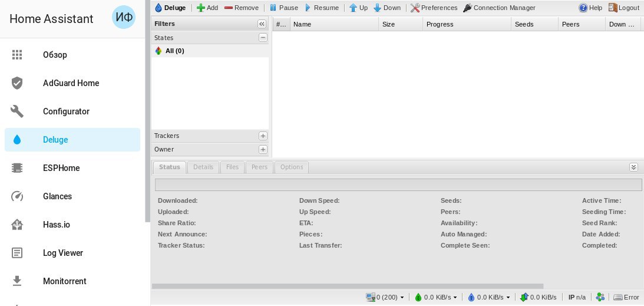The image size is (644, 306).
Task: Click the DHT nodes status icon
Action: click(x=600, y=297)
